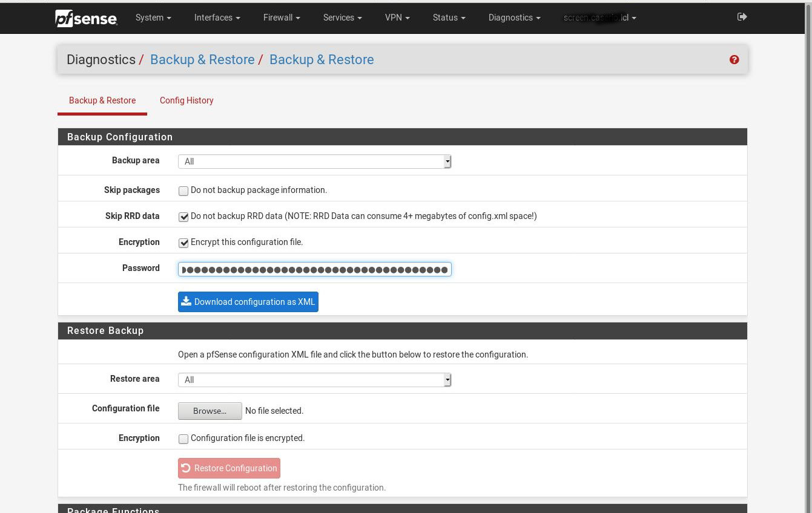Click the Restore Configuration button

coord(229,468)
